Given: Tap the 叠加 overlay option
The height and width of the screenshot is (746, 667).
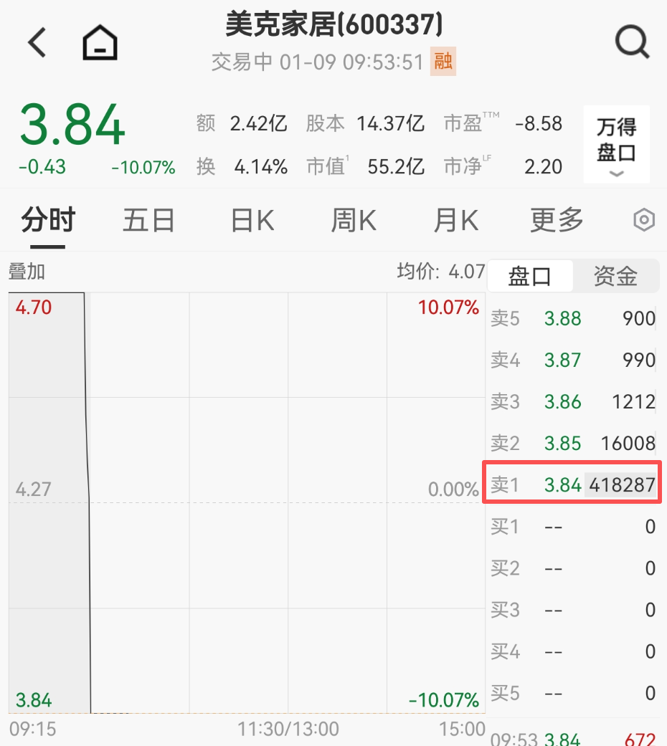Looking at the screenshot, I should [27, 271].
